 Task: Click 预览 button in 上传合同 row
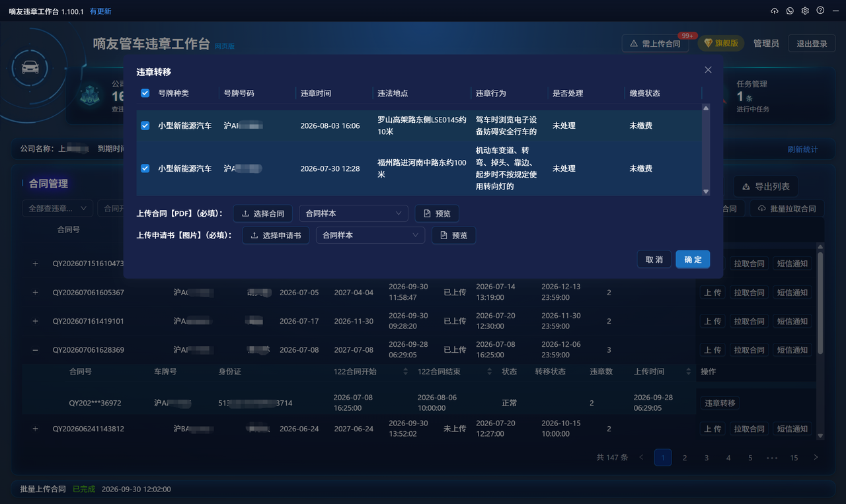pos(437,213)
